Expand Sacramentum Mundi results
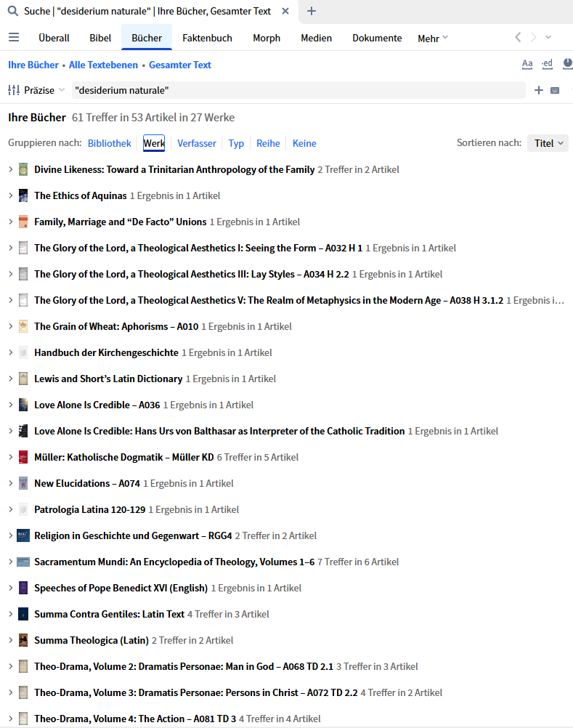Viewport: 573px width, 728px height. point(10,562)
